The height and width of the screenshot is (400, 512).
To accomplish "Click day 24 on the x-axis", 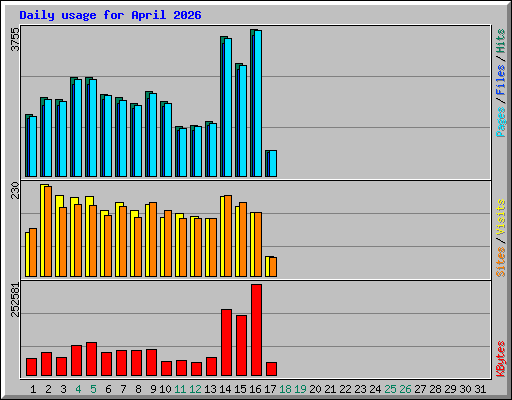I will tap(375, 389).
